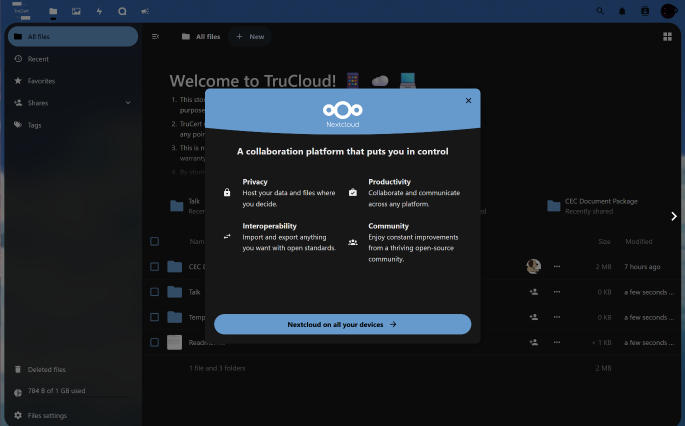Open the Activity lightning icon in top bar
The width and height of the screenshot is (685, 426).
(99, 11)
